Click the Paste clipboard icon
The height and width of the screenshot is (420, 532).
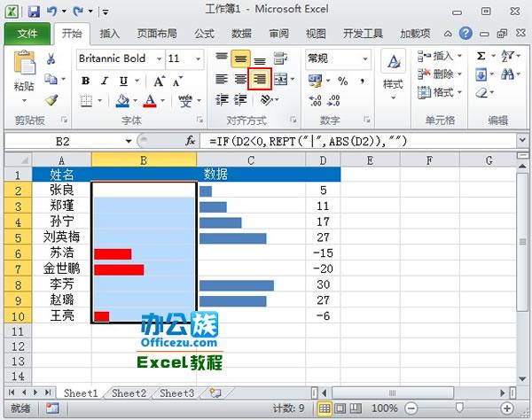tap(25, 62)
